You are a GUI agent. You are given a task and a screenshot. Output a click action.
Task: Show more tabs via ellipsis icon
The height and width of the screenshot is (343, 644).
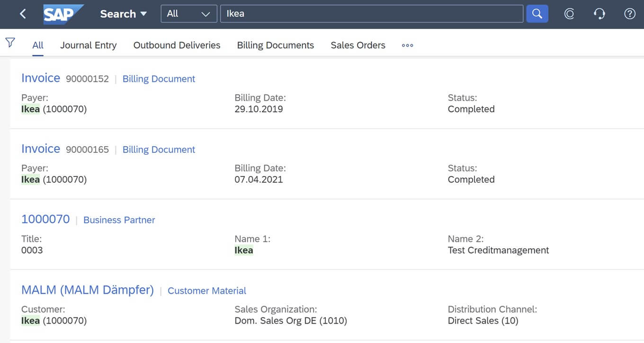pos(407,45)
